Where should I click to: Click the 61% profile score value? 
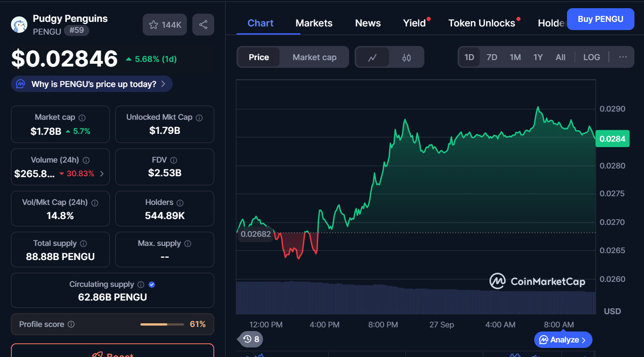pos(198,325)
